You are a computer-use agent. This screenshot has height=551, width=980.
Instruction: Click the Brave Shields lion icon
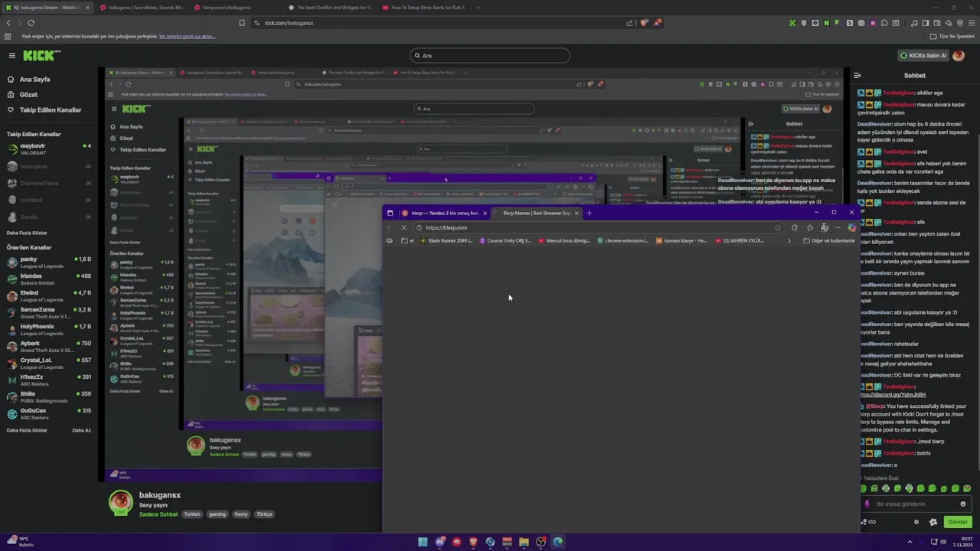644,23
